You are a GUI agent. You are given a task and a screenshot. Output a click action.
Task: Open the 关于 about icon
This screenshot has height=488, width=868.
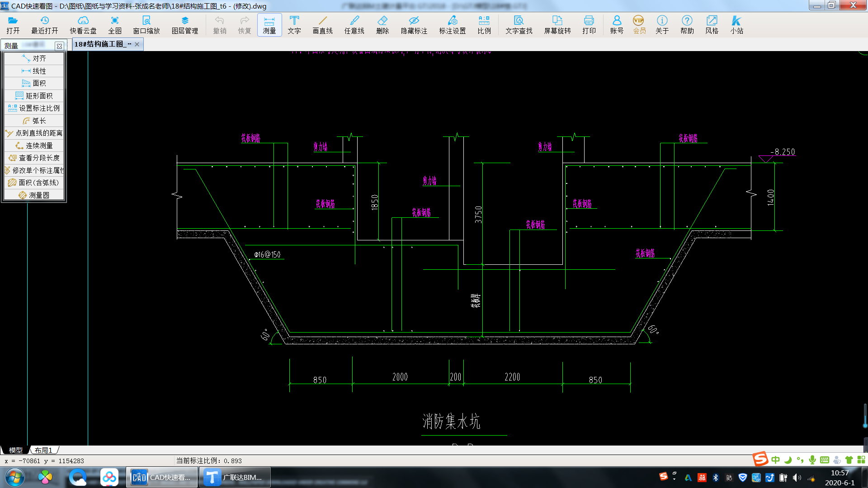tap(662, 25)
